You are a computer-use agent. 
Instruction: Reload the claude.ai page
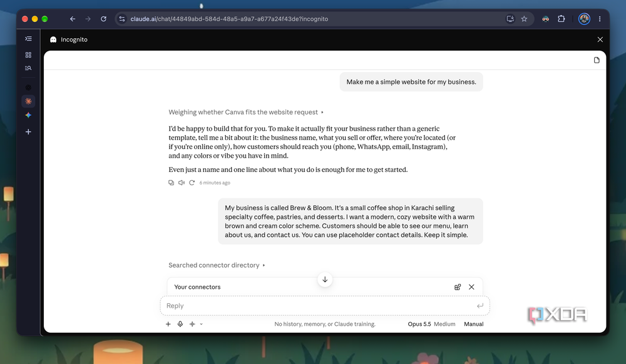(x=103, y=19)
